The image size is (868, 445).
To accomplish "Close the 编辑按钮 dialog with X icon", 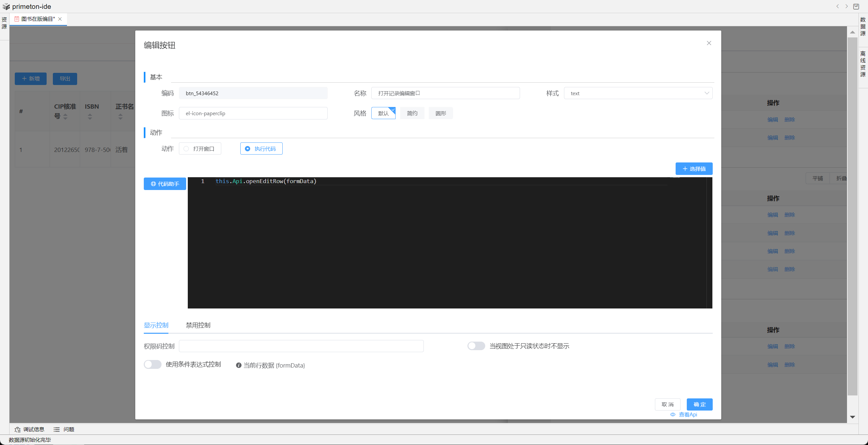I will click(709, 43).
